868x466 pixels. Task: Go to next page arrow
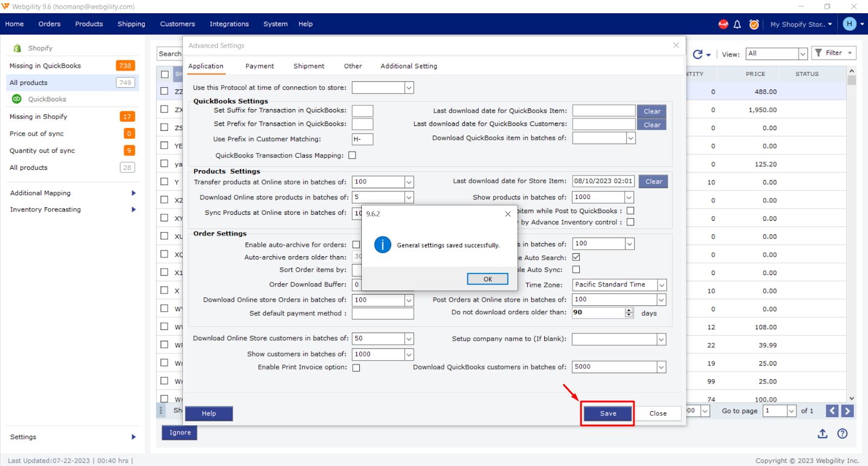pyautogui.click(x=847, y=411)
